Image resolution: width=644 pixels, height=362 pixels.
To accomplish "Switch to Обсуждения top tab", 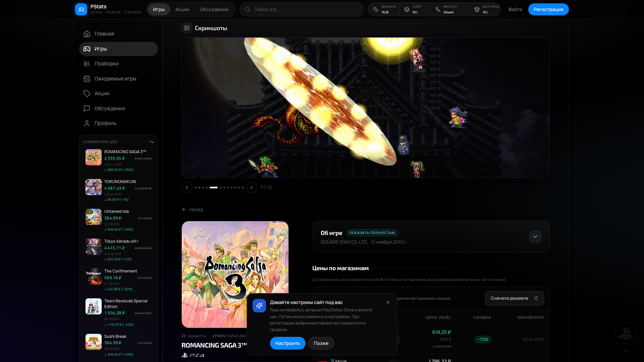I will pos(214,9).
